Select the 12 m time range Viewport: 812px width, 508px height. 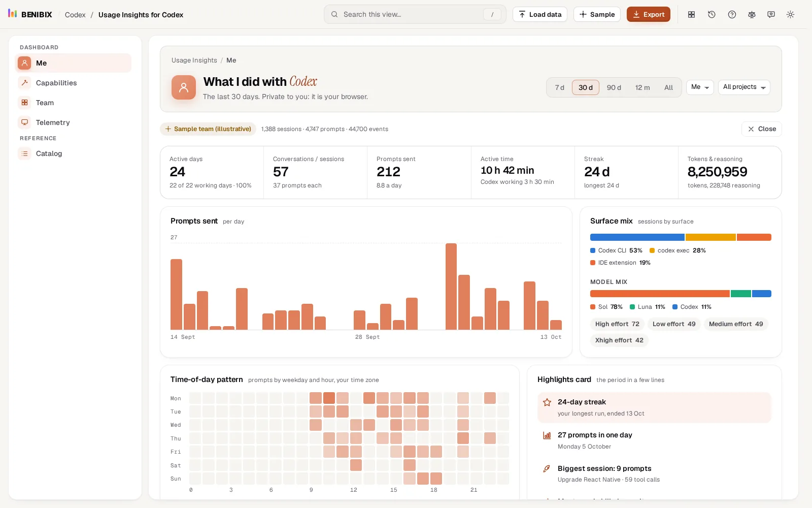tap(642, 87)
